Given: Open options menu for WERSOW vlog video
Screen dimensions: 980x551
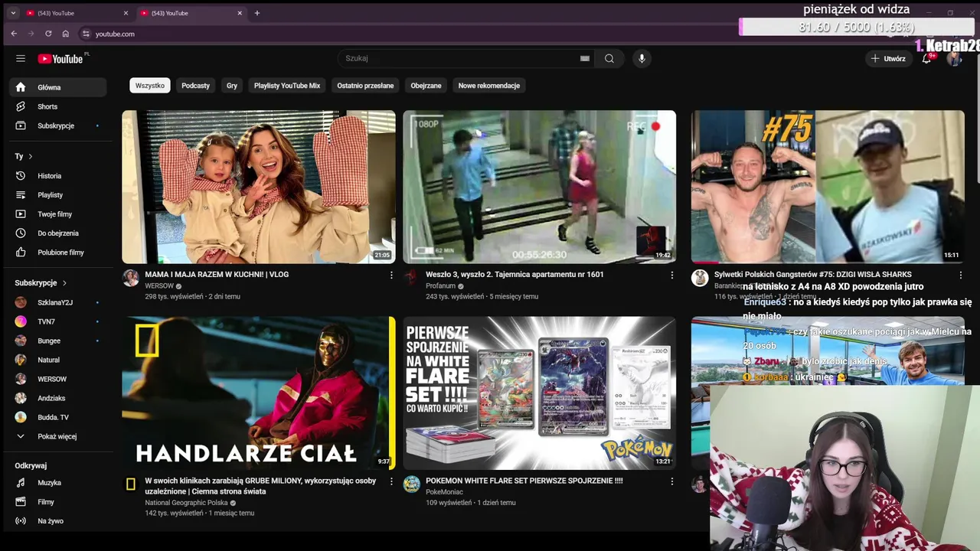Looking at the screenshot, I should (x=391, y=275).
